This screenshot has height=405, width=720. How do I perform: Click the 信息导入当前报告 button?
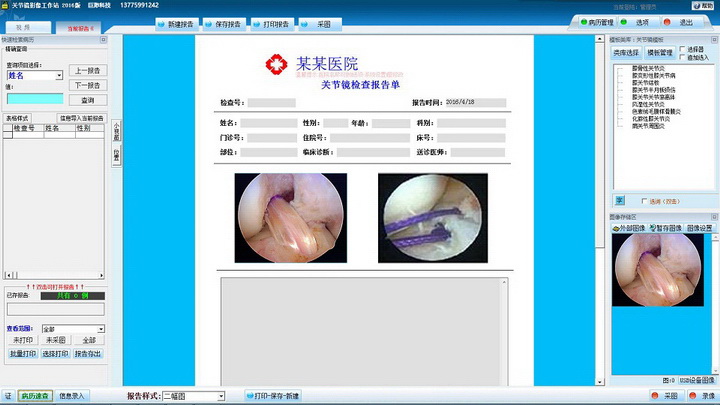82,118
